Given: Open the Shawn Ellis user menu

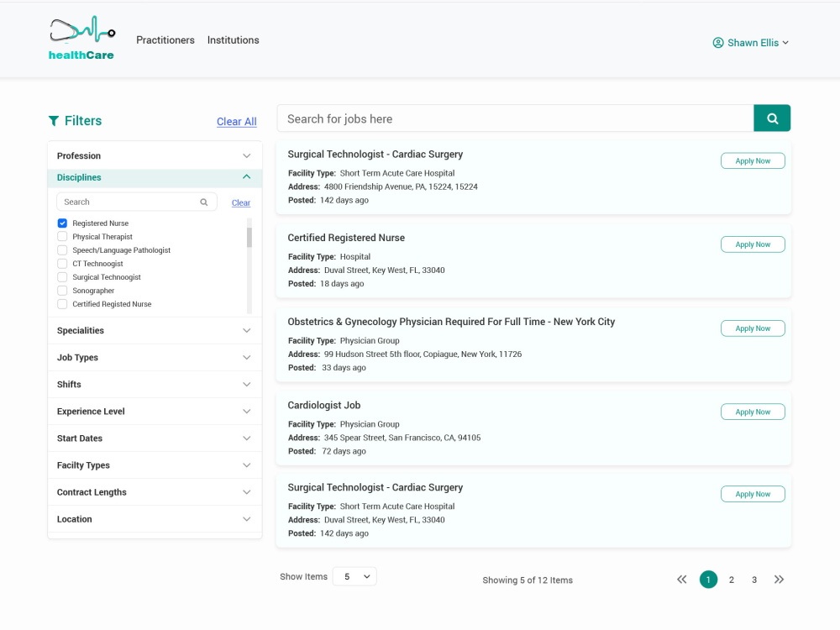Looking at the screenshot, I should 750,43.
